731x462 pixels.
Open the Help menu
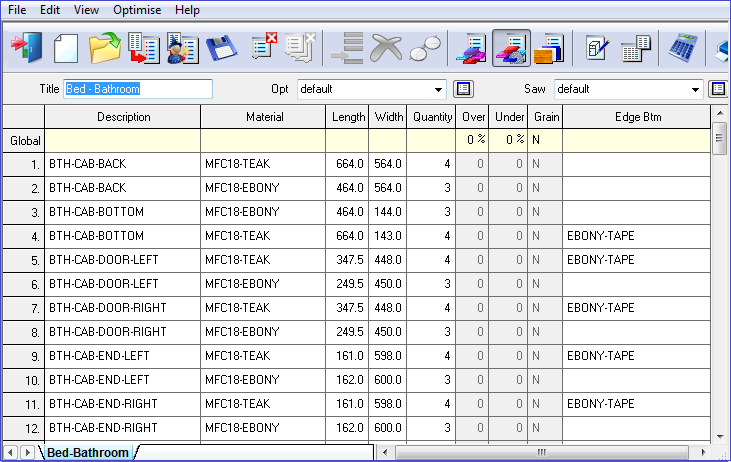[x=187, y=10]
